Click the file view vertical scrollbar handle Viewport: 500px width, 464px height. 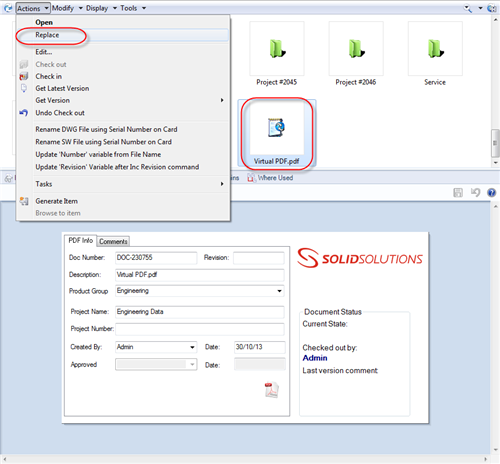495,143
